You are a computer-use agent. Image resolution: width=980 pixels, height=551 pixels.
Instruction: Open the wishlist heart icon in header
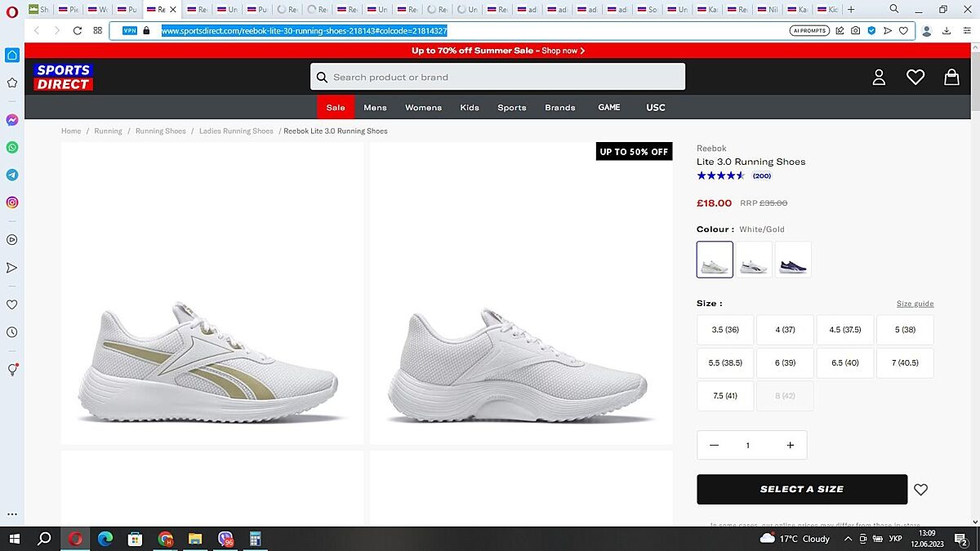click(x=915, y=77)
